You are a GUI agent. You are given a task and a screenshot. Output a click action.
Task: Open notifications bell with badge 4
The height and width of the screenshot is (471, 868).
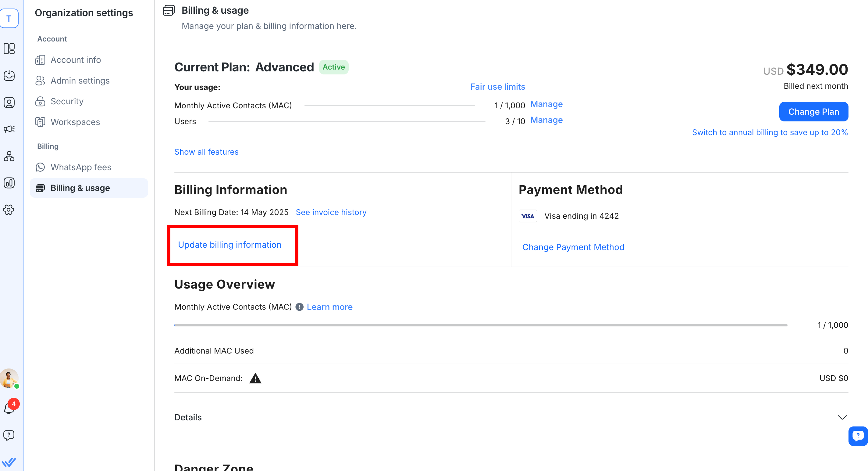tap(9, 408)
